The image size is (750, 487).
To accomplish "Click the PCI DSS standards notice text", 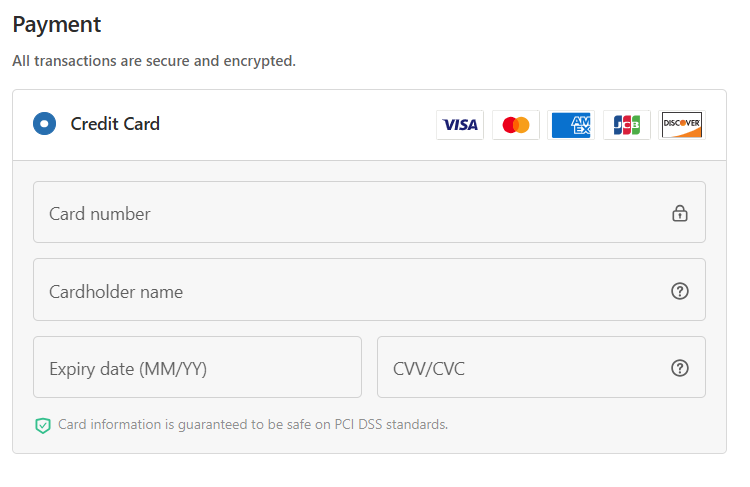I will tap(253, 424).
